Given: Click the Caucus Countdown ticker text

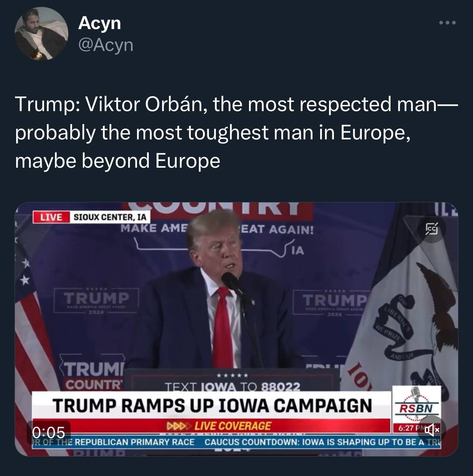Looking at the screenshot, I should click(322, 442).
